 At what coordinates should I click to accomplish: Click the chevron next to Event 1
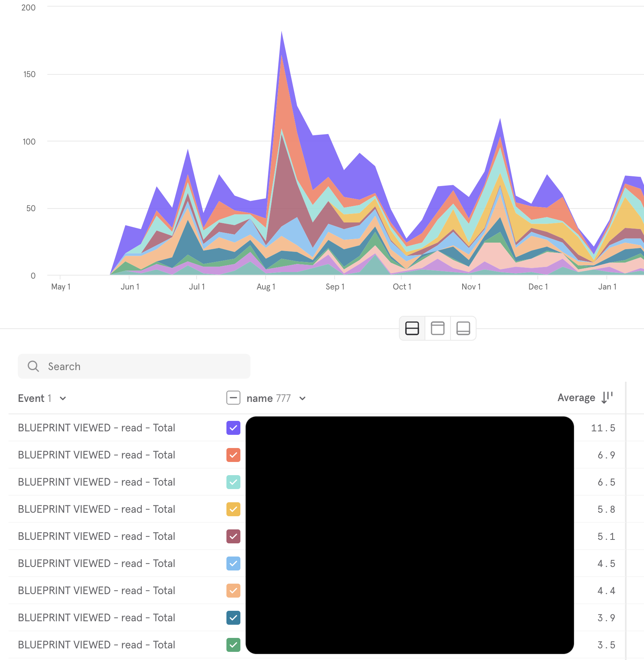click(64, 398)
